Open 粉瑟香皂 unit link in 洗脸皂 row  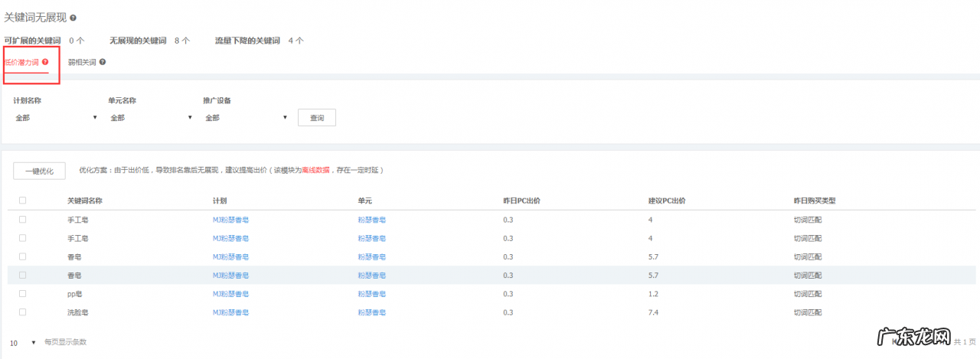[x=371, y=312]
